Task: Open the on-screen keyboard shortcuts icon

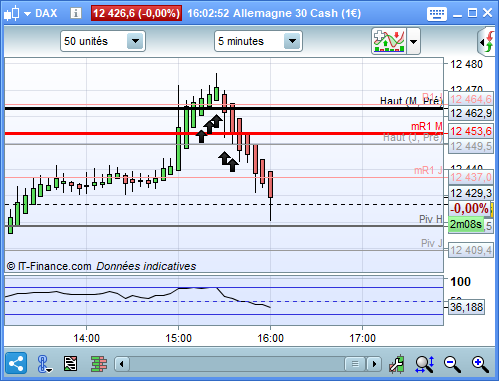Action: coord(437,13)
